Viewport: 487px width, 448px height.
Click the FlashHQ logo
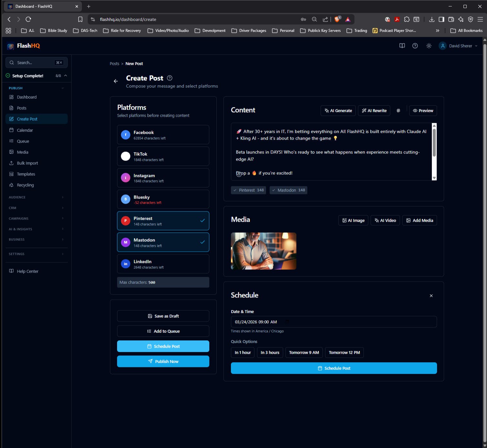coord(24,46)
